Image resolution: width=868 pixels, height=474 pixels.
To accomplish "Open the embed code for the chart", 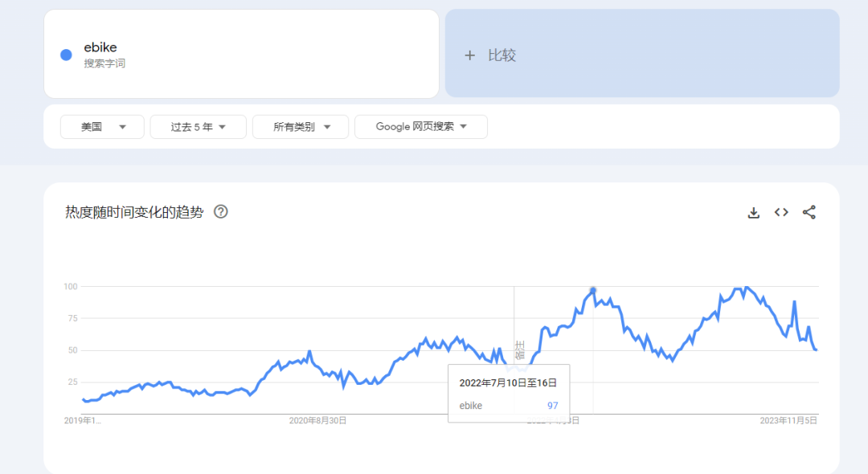I will pyautogui.click(x=780, y=212).
